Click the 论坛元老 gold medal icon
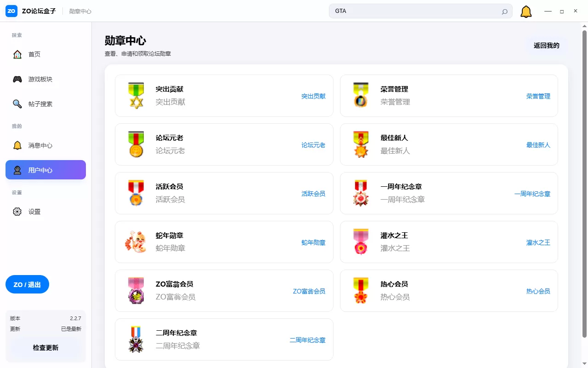 click(x=136, y=144)
